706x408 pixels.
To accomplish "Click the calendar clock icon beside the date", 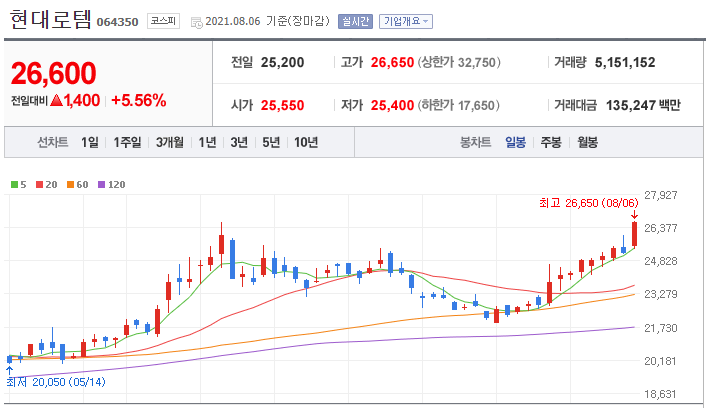I will point(197,23).
